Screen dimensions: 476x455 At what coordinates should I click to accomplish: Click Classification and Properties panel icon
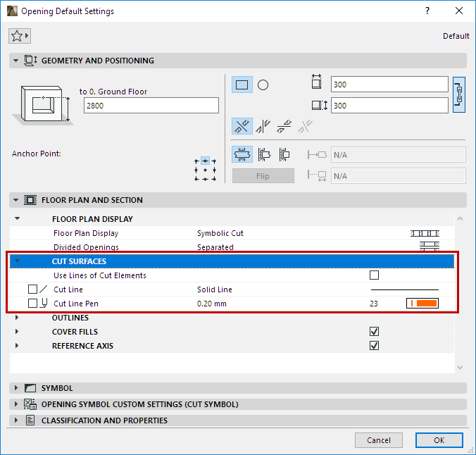coord(30,420)
